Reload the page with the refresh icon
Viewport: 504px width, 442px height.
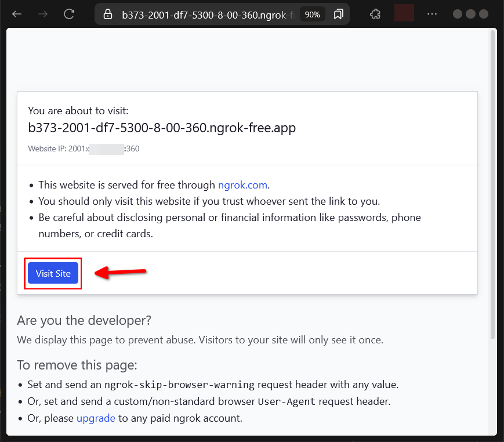point(69,14)
